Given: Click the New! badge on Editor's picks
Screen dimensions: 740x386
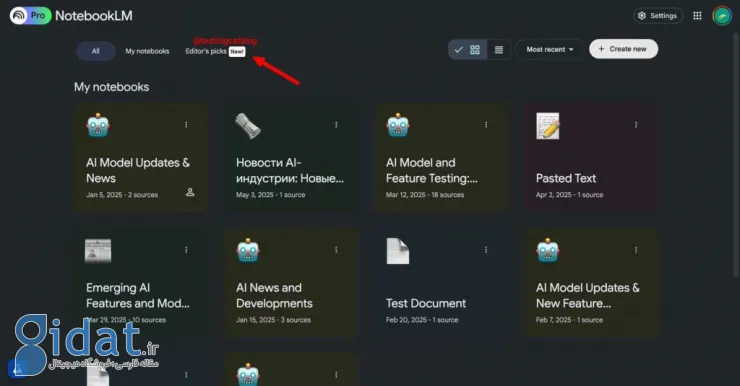Looking at the screenshot, I should [237, 51].
